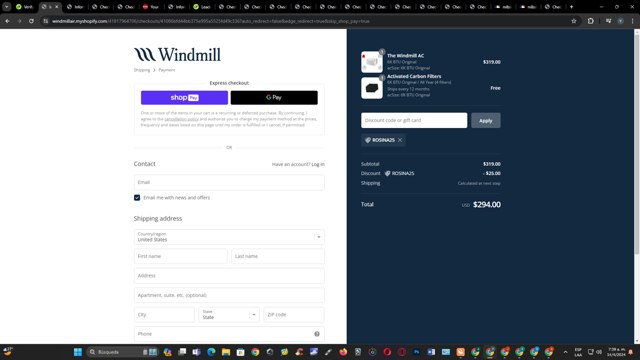Viewport: 640px width, 360px height.
Task: Open the taskbar clock and date
Action: click(x=616, y=352)
